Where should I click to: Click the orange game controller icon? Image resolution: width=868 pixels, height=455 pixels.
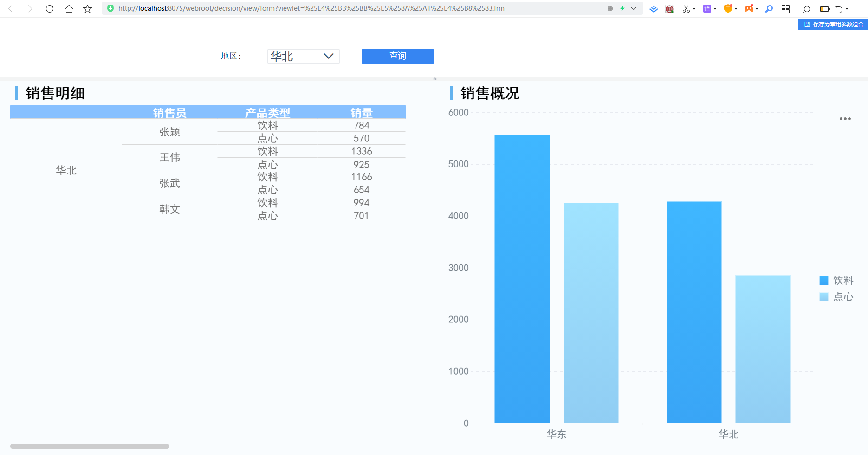click(749, 9)
